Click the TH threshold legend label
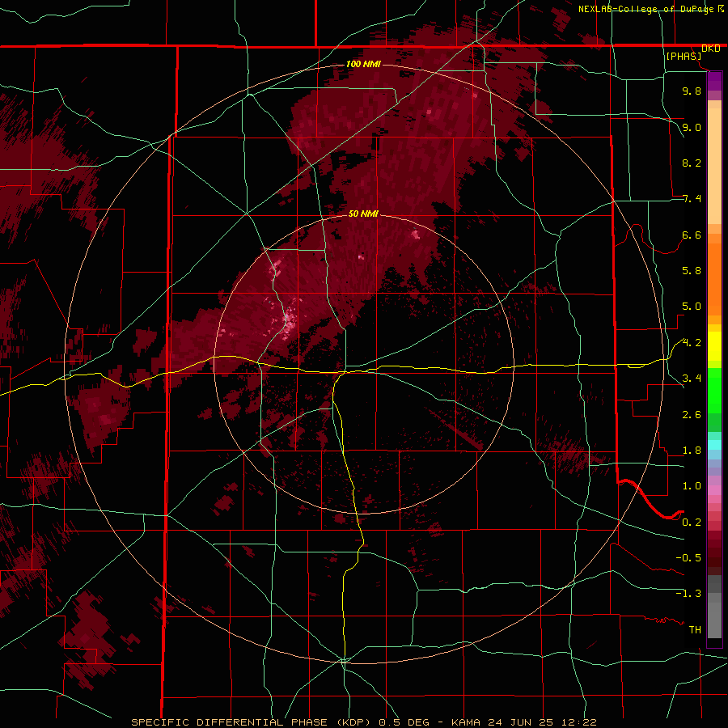 (695, 630)
